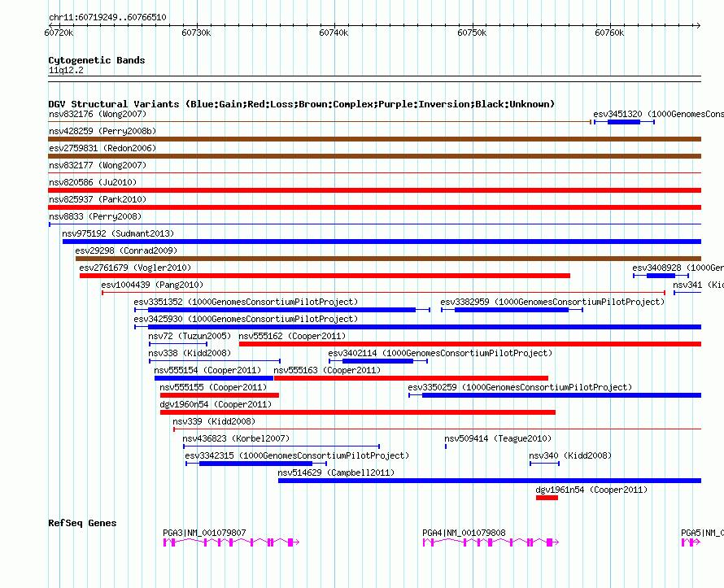
Task: Click the esv2761679 (Vogler2010) red bar
Action: pyautogui.click(x=325, y=276)
